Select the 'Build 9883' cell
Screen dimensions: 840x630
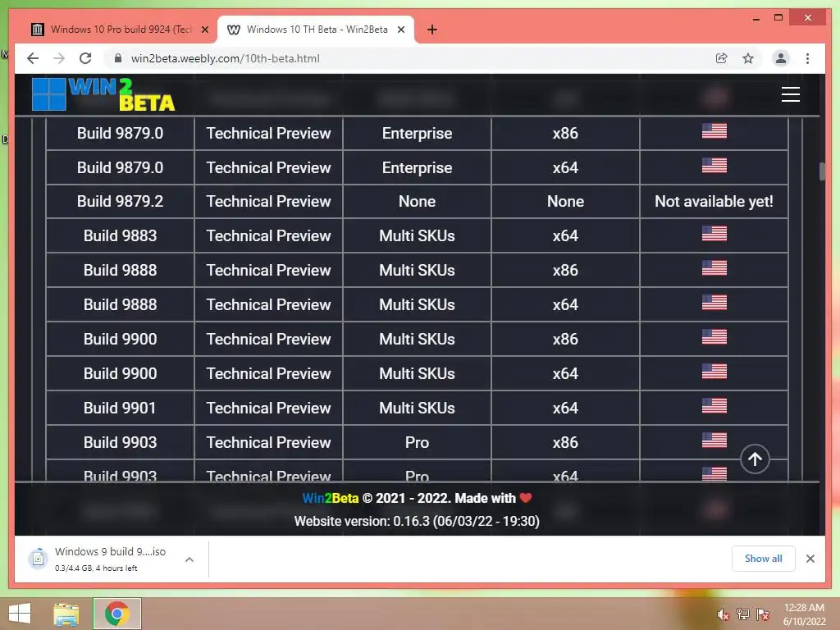(x=120, y=235)
